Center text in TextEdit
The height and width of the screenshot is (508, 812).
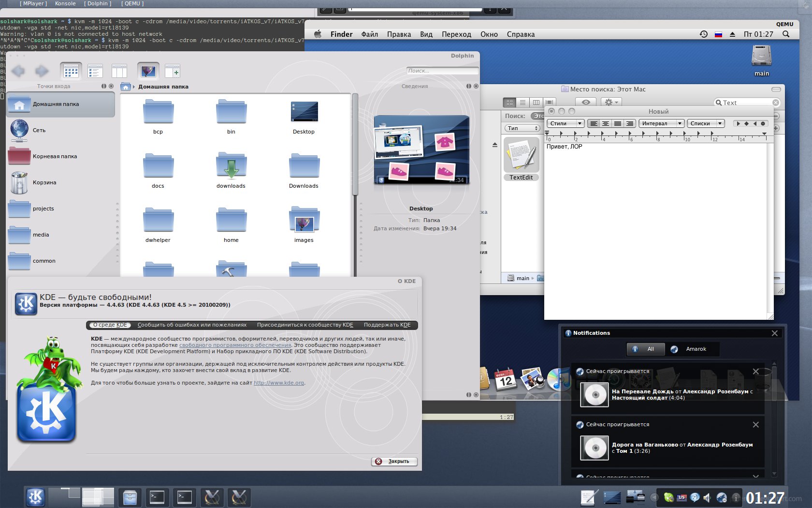606,123
